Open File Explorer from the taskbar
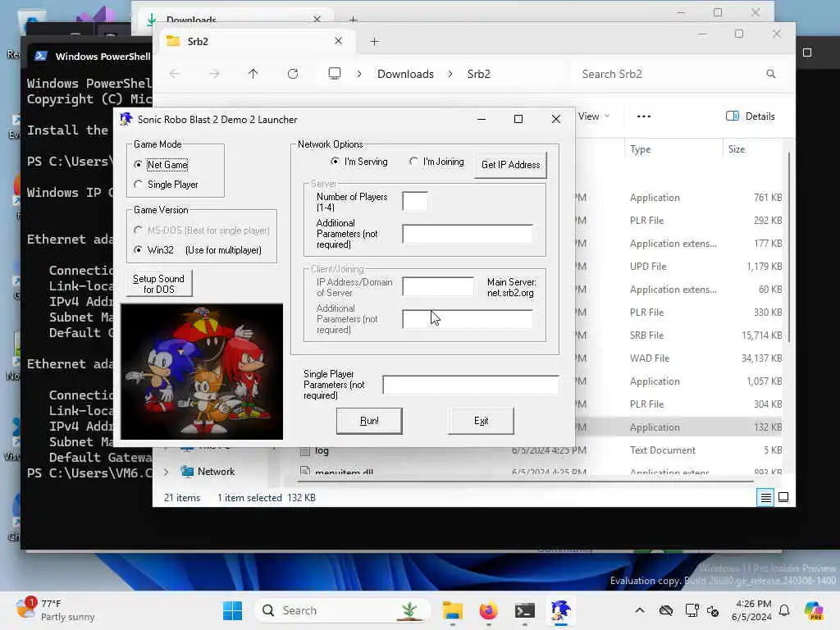 (453, 610)
